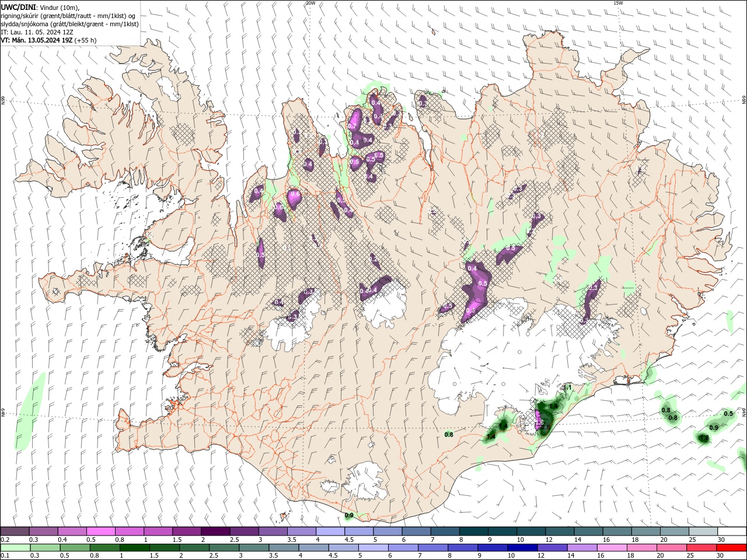This screenshot has height=560, width=747.
Task: Pick the bright pink 0.5–0.8 snow legend swatch
Action: (100, 531)
